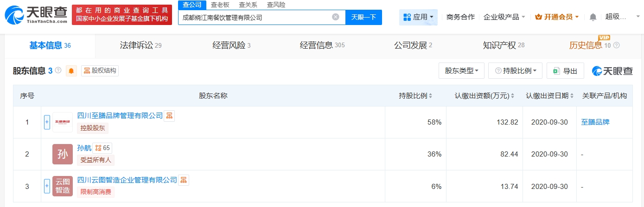644x207 pixels.
Task: Click the notification bell icon in header
Action: (x=593, y=17)
